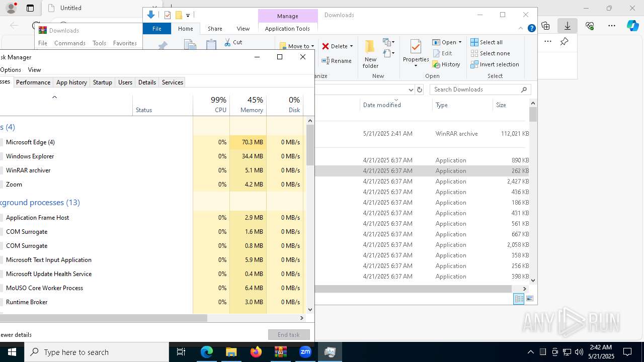Viewport: 644px width, 362px height.
Task: Open Task View on taskbar
Action: (181, 352)
